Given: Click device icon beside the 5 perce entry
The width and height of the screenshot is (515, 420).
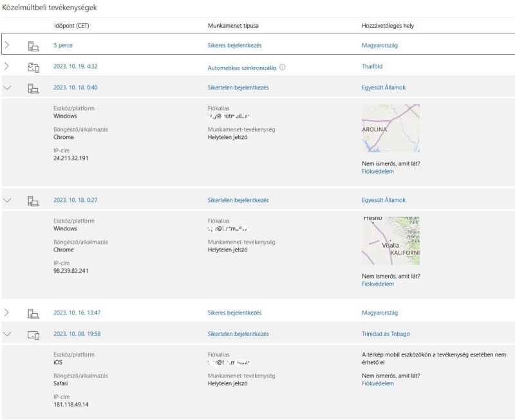Looking at the screenshot, I should pyautogui.click(x=33, y=46).
